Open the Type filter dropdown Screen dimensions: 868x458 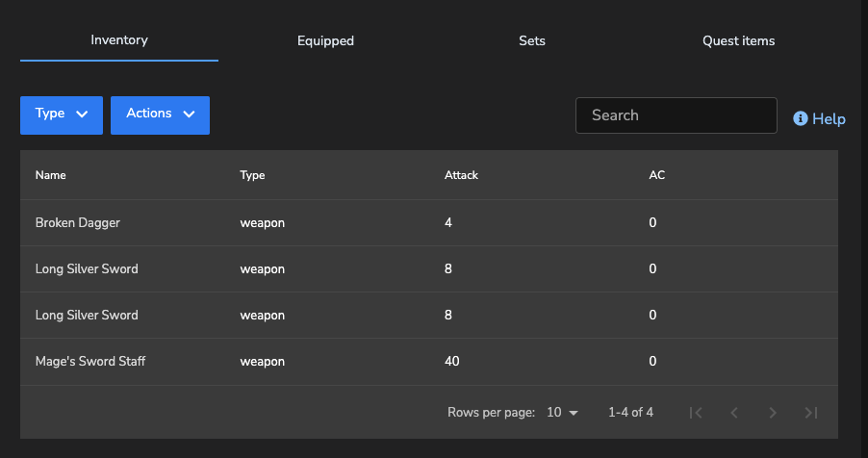(62, 115)
